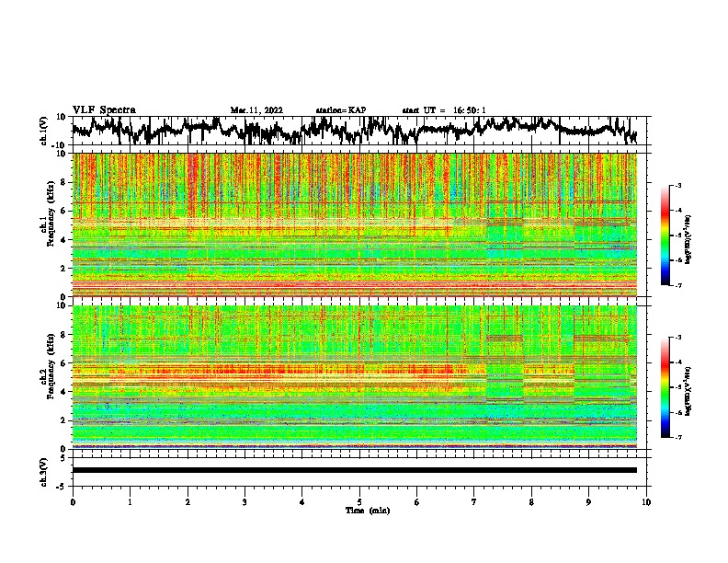Click the time axis tick label '5'
Image resolution: width=728 pixels, height=563 pixels.
359,502
